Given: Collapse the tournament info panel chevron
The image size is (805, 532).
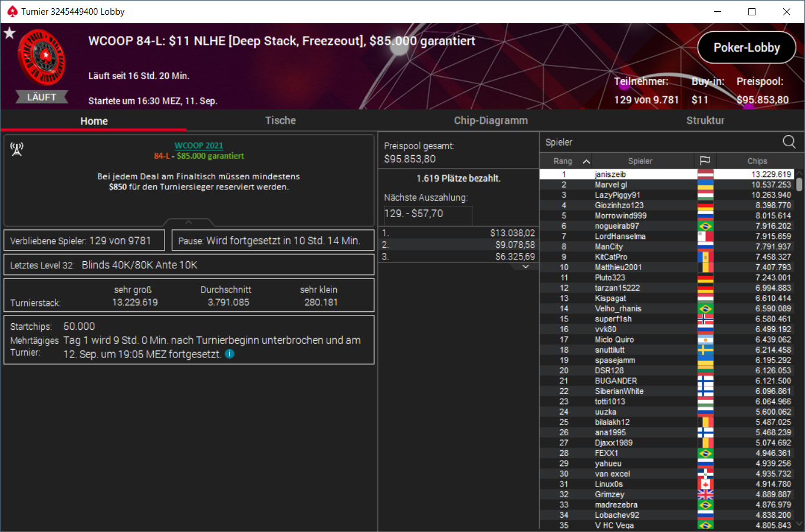Looking at the screenshot, I should (x=189, y=222).
